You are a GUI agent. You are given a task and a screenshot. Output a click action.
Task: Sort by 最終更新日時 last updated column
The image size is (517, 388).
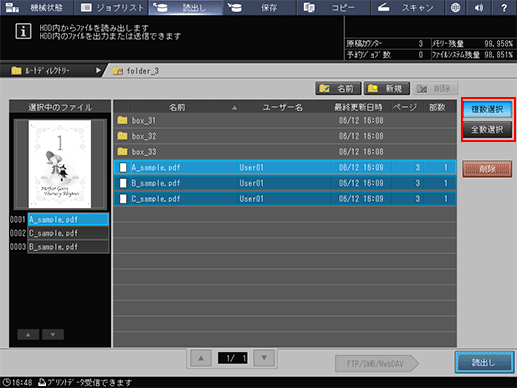point(358,107)
